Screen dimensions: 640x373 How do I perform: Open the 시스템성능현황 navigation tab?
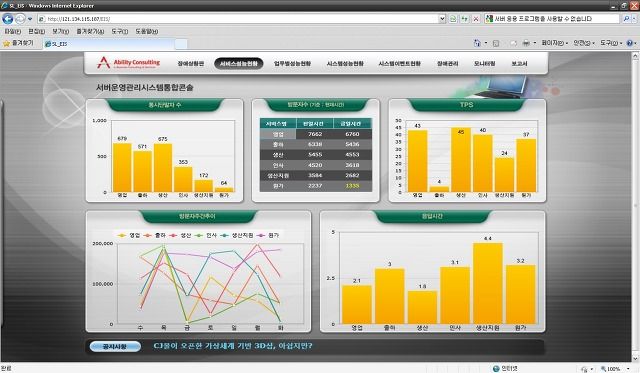coord(345,64)
